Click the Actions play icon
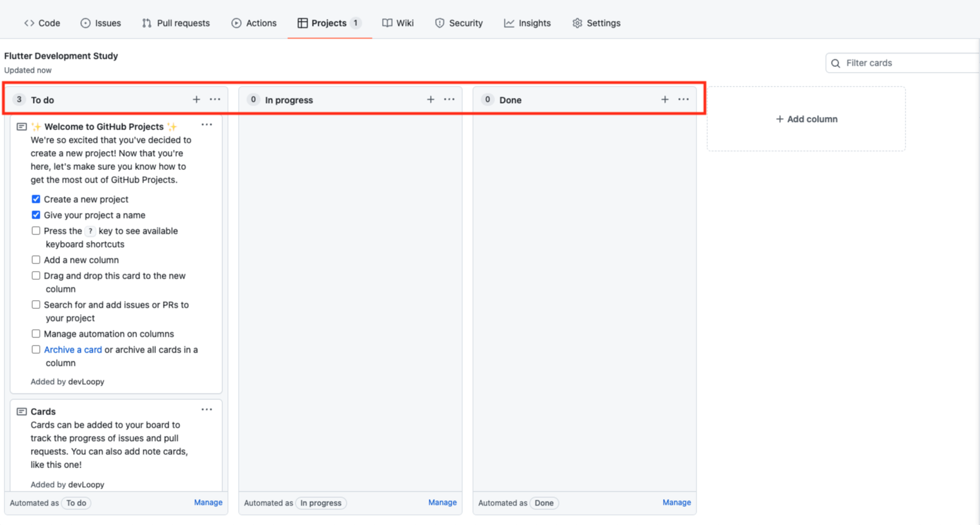Screen dimensions: 980x525 coord(236,23)
